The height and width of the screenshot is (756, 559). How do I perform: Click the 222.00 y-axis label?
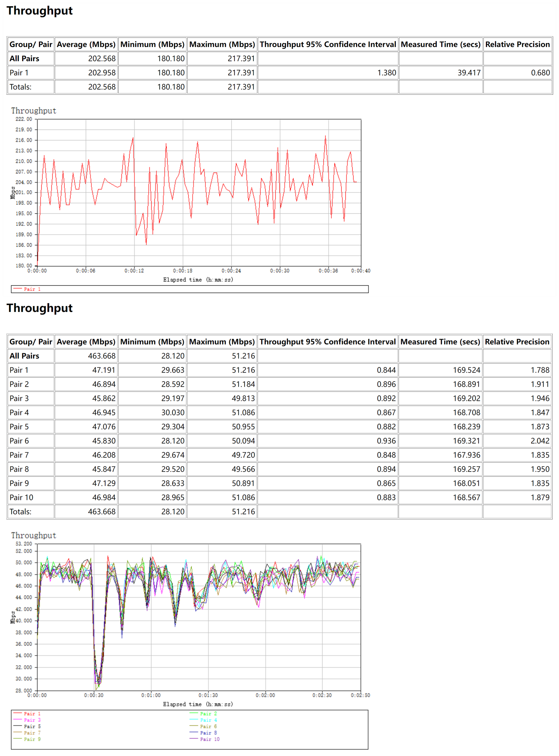click(24, 119)
